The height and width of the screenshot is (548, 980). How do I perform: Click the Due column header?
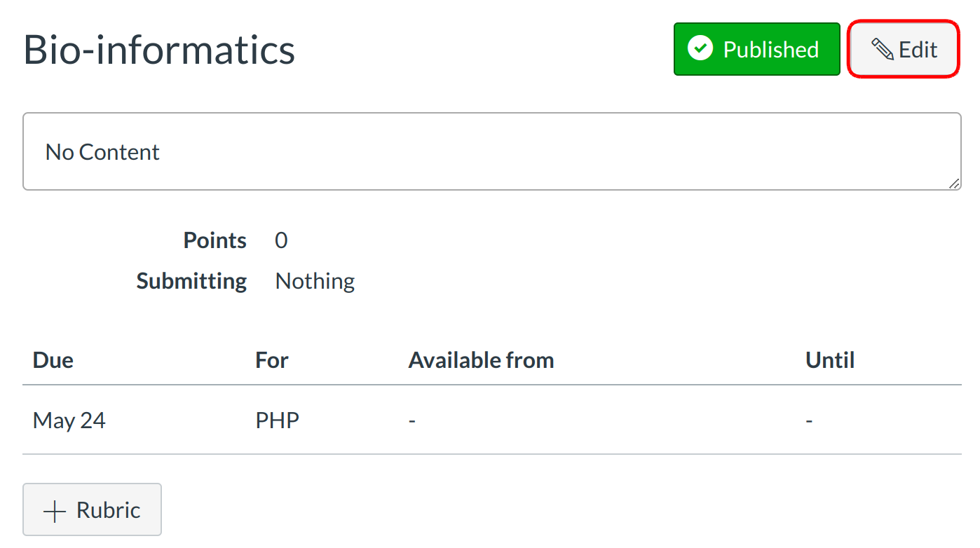point(53,360)
